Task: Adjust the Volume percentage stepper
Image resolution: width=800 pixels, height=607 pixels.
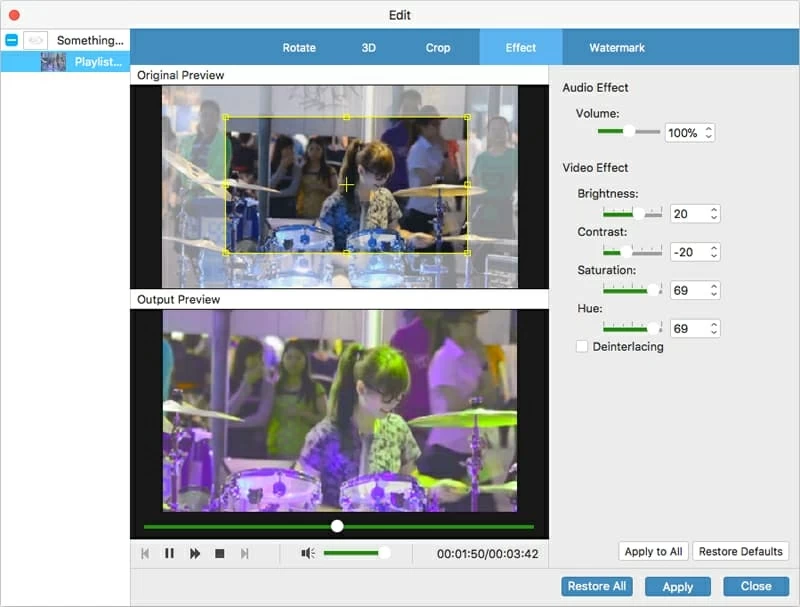Action: pos(709,133)
